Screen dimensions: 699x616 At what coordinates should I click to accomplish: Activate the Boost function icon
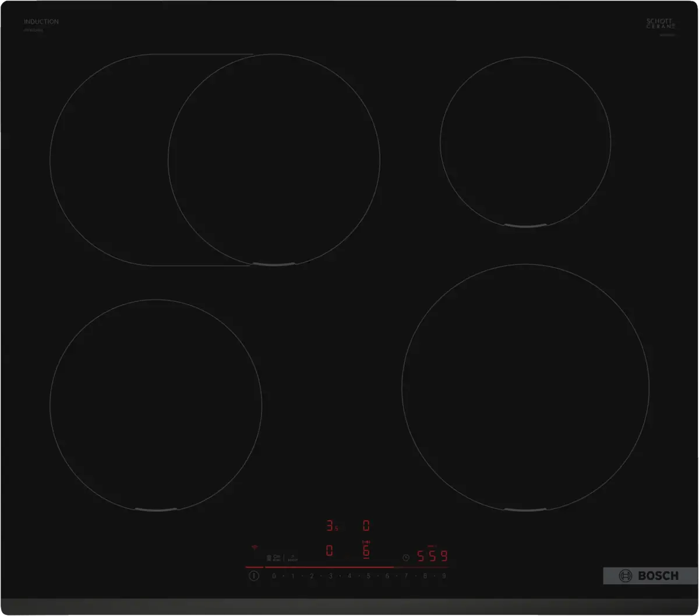pos(292,558)
